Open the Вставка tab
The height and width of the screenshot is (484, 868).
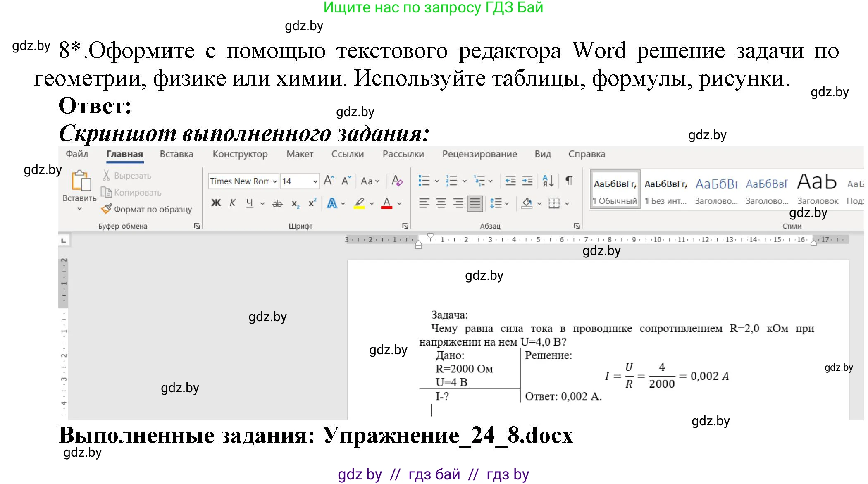176,154
